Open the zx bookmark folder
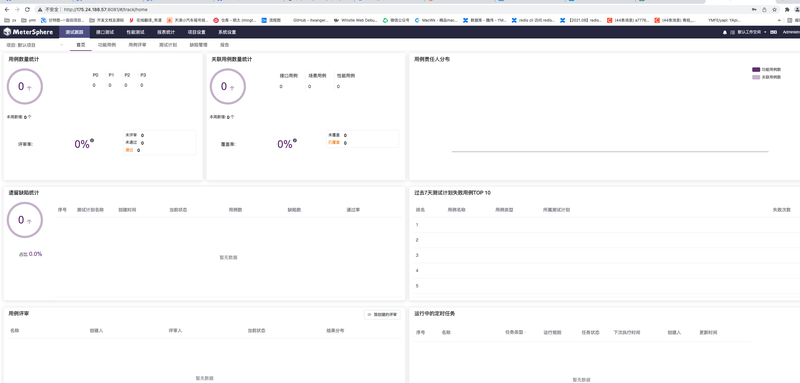The width and height of the screenshot is (800, 383). click(x=10, y=20)
